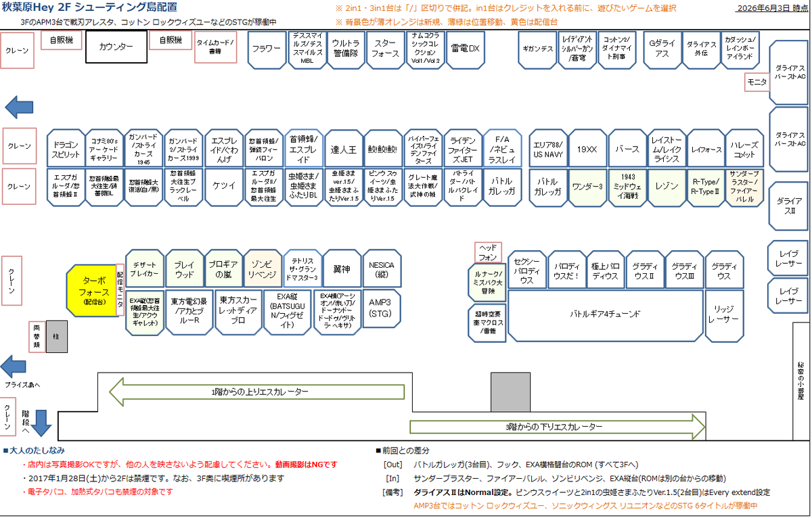
Task: Select the バース cabinet
Action: click(x=627, y=149)
